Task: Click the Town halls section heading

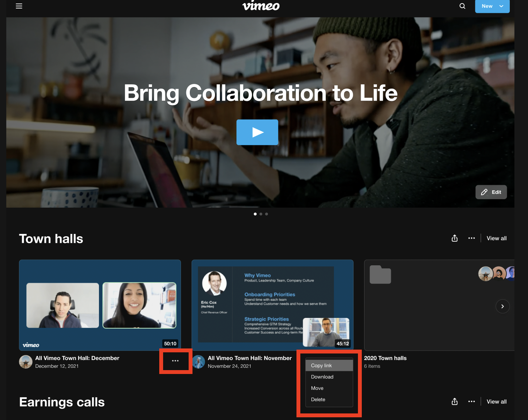Action: pos(51,239)
